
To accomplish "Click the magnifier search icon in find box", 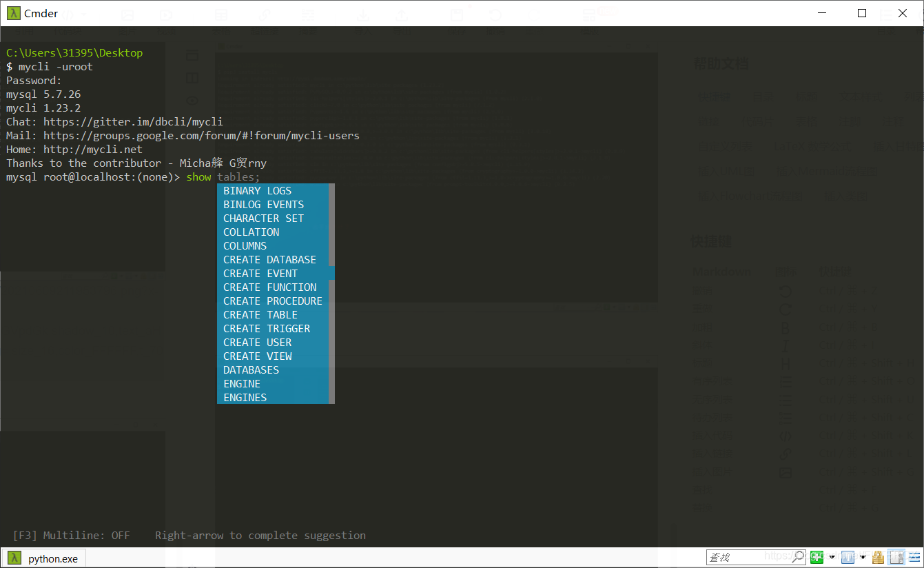I will [x=797, y=557].
